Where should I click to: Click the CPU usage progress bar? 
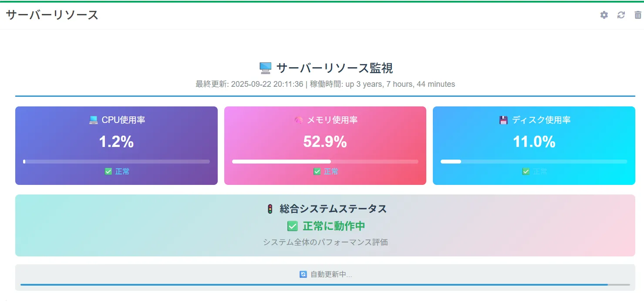(116, 161)
